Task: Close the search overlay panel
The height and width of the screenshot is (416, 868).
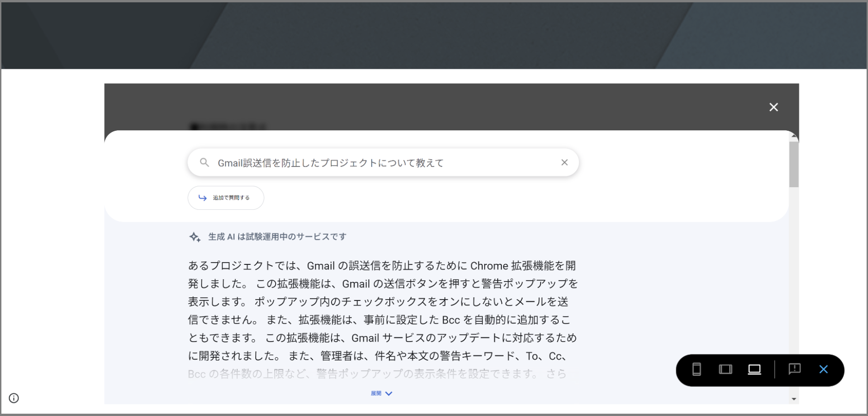Action: (x=774, y=107)
